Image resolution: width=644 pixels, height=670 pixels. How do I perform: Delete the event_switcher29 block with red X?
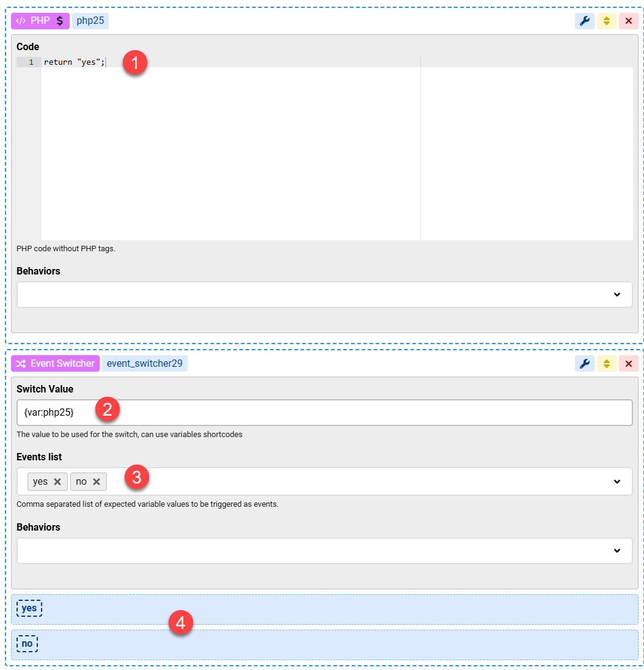[628, 363]
